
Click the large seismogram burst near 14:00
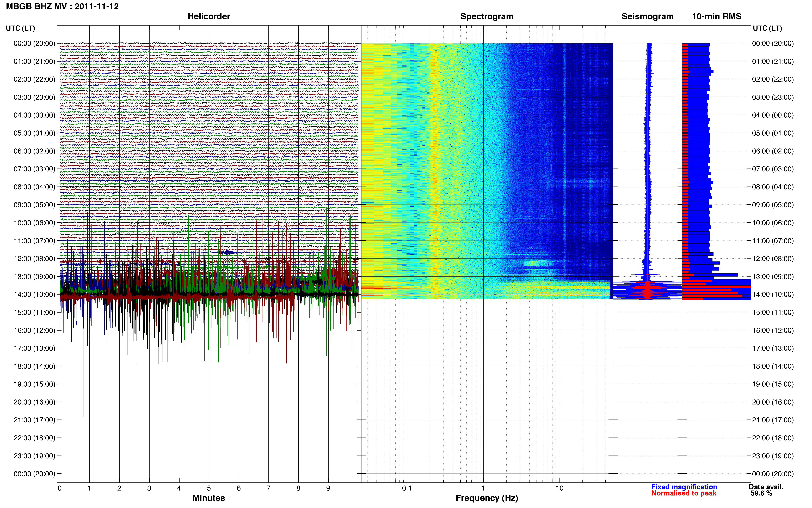(648, 290)
